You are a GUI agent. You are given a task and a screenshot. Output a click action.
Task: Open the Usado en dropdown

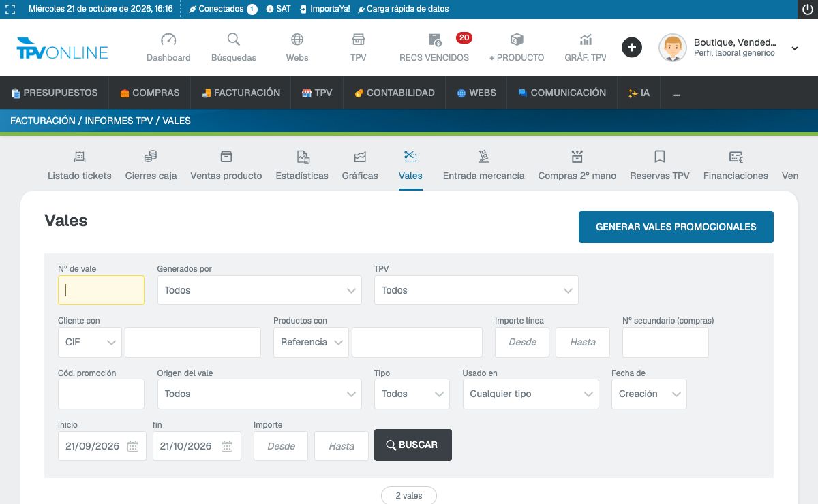click(530, 394)
